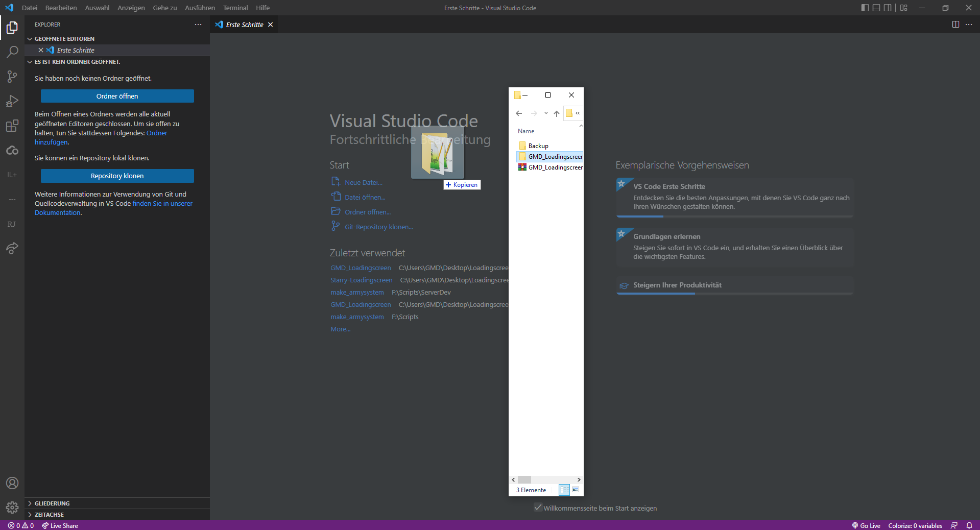Open notifications bell in status bar

coord(969,525)
